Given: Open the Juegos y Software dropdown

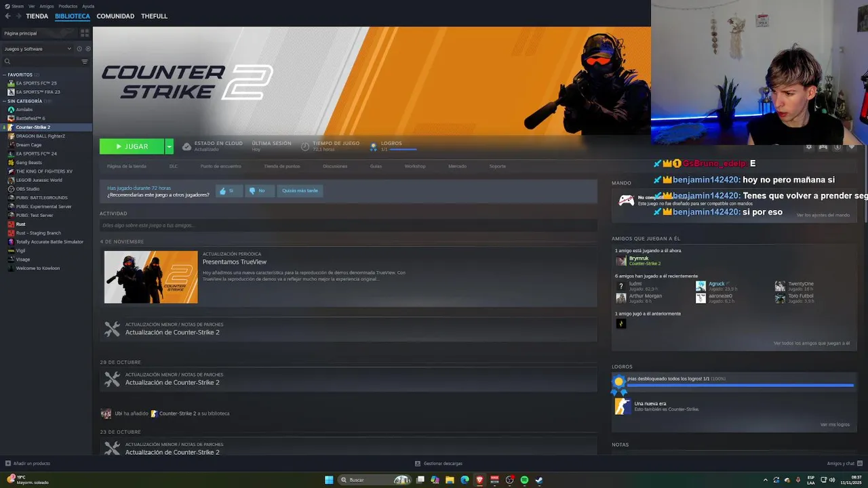Looking at the screenshot, I should [x=37, y=49].
